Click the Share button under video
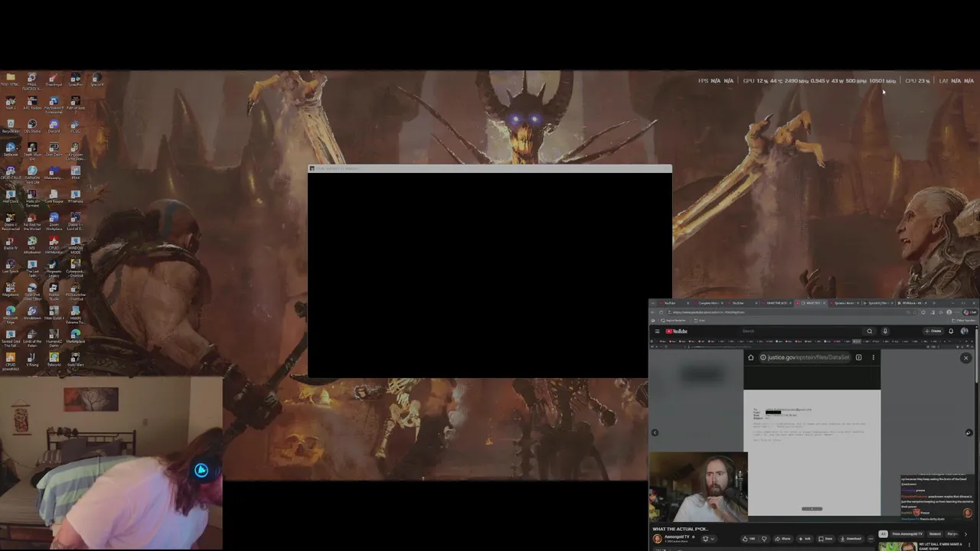This screenshot has width=980, height=551. (782, 539)
